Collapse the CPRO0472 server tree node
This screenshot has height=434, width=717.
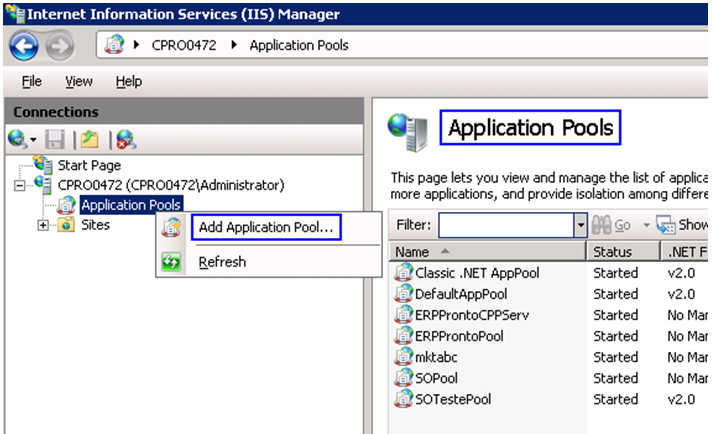click(x=20, y=186)
